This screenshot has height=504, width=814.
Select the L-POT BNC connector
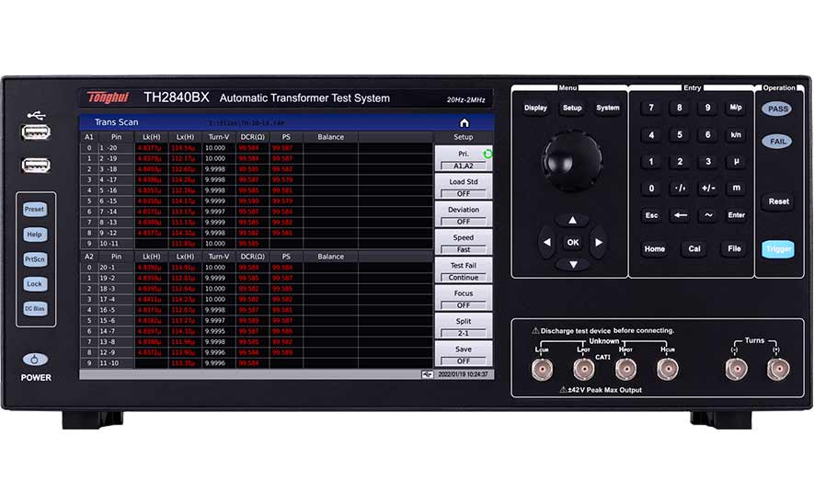pos(584,370)
